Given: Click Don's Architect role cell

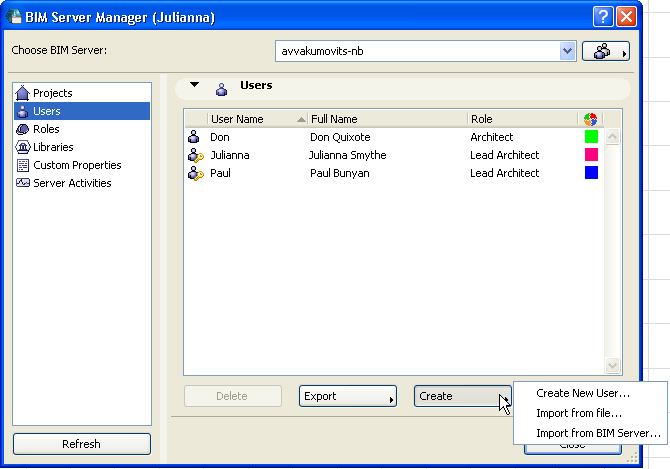Looking at the screenshot, I should tap(491, 137).
